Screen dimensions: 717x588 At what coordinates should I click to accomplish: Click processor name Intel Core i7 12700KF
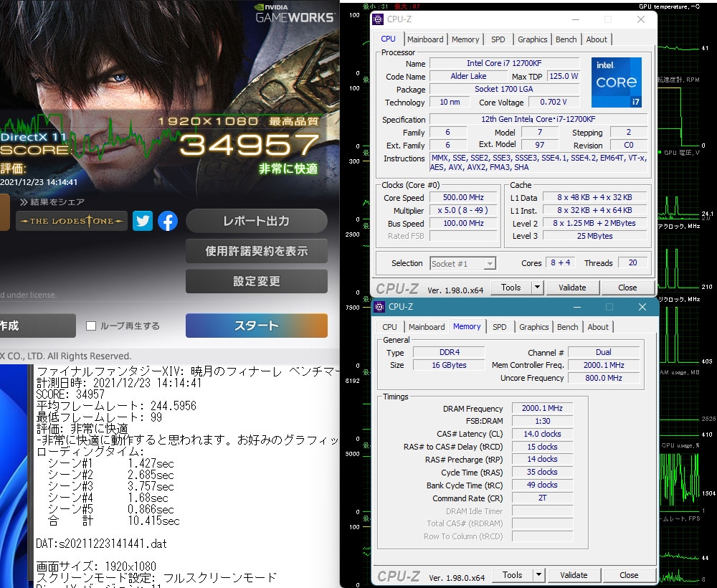point(504,63)
